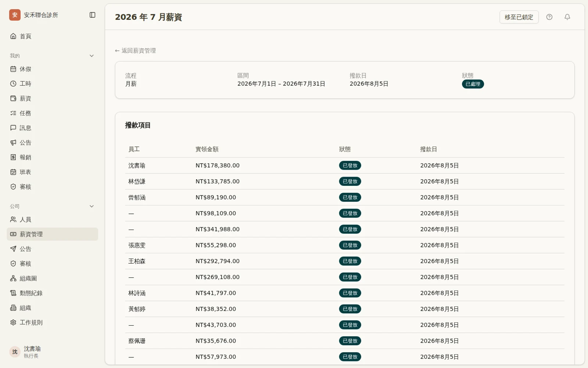The width and height of the screenshot is (588, 368).
Task: Click the 撥款項目 section heading
Action: tap(138, 125)
